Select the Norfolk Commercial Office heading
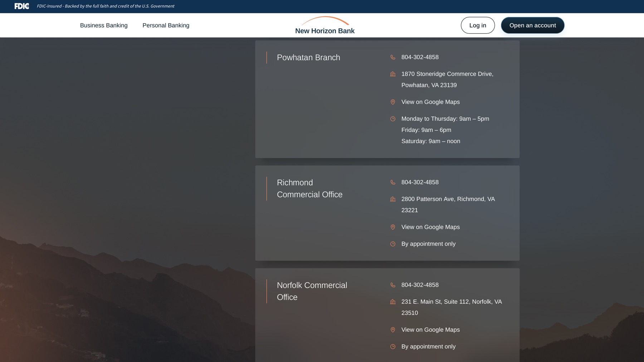Viewport: 644px width, 362px height. coord(312,291)
